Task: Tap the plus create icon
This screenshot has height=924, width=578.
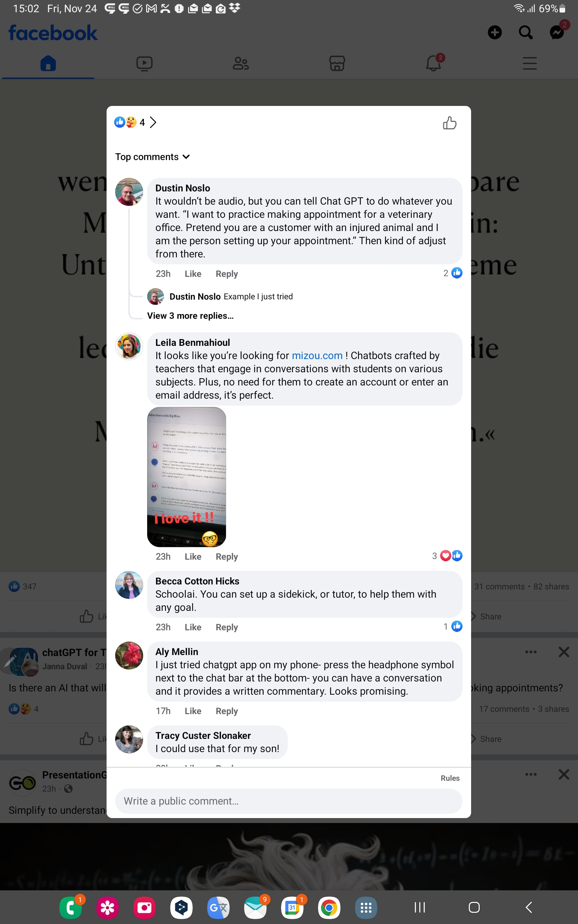Action: pyautogui.click(x=495, y=32)
